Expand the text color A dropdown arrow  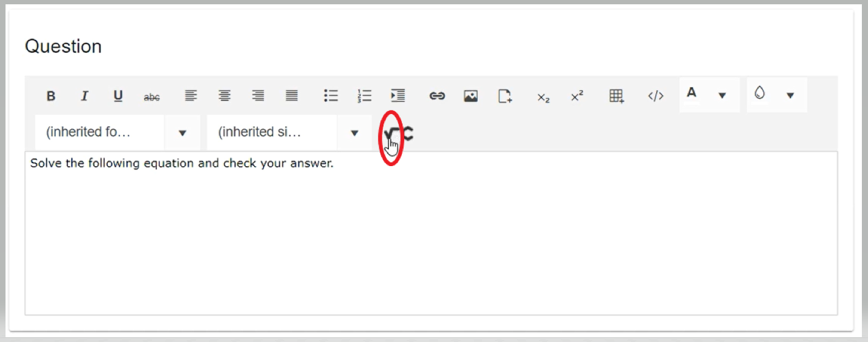point(722,95)
